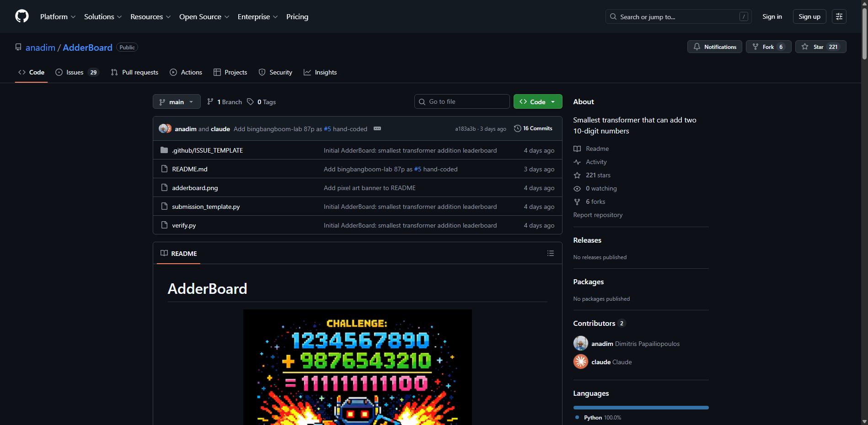Open the README outline list icon

[x=550, y=253]
